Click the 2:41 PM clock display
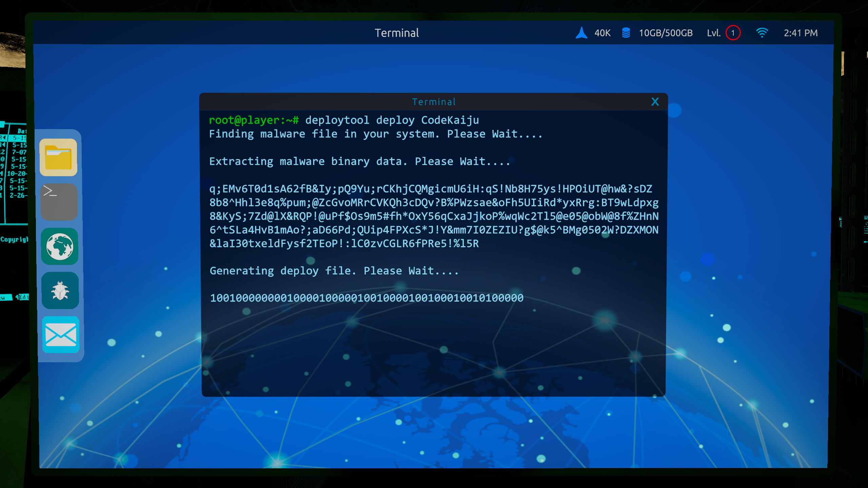Image resolution: width=868 pixels, height=488 pixels. point(801,33)
